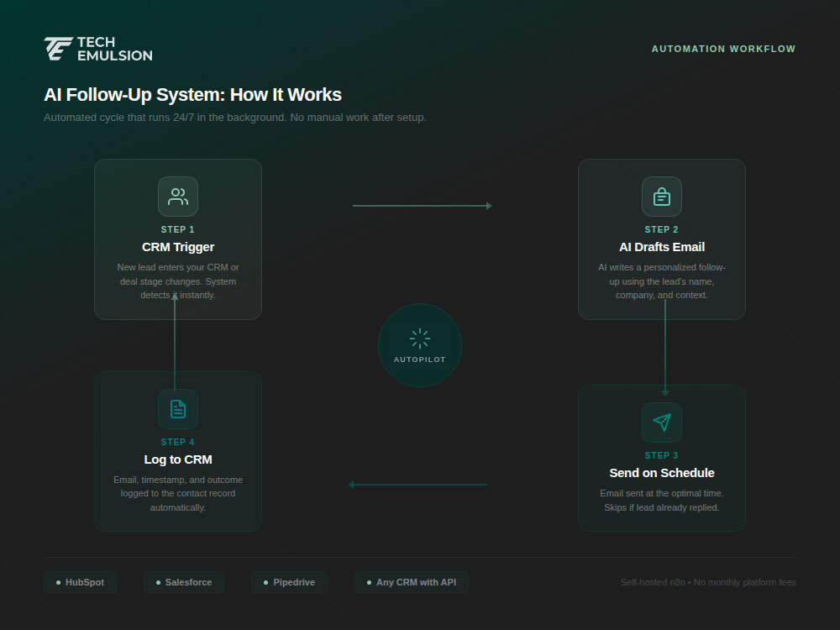
Task: Click the Tech Emulsion logo
Action: point(98,49)
